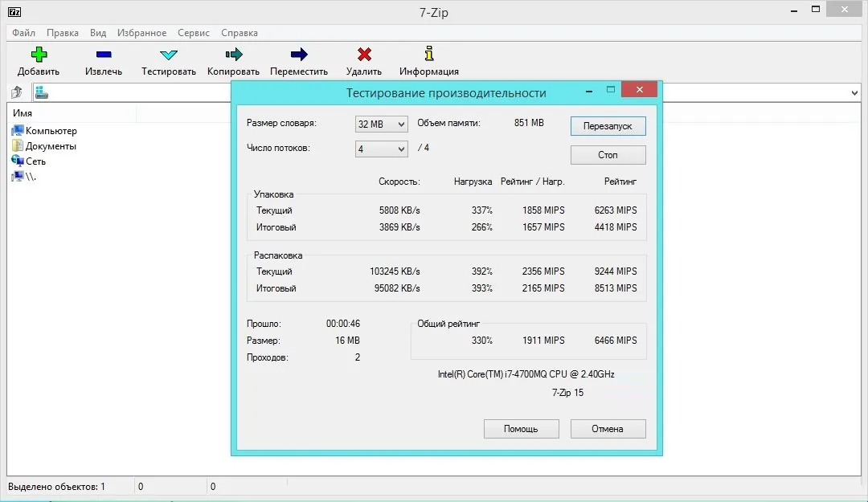Select the \\. entry icon in the list
This screenshot has height=502, width=868.
coord(18,177)
